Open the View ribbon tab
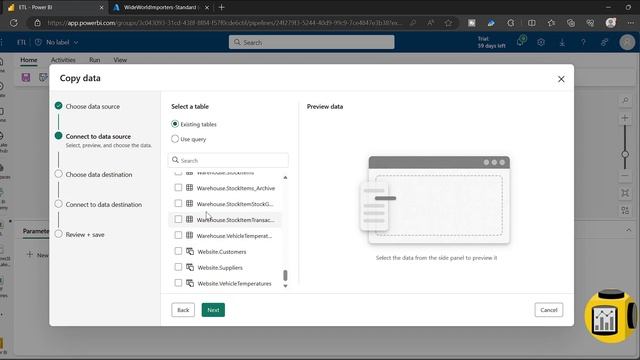 pyautogui.click(x=120, y=60)
